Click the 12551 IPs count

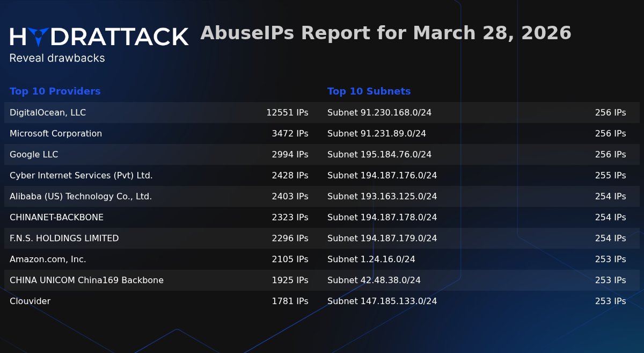[x=287, y=113]
